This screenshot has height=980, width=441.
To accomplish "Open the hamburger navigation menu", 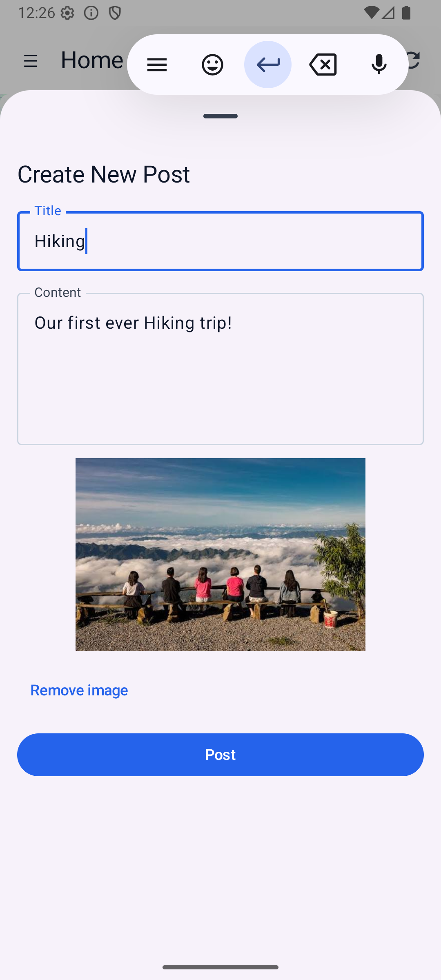I will [x=31, y=61].
